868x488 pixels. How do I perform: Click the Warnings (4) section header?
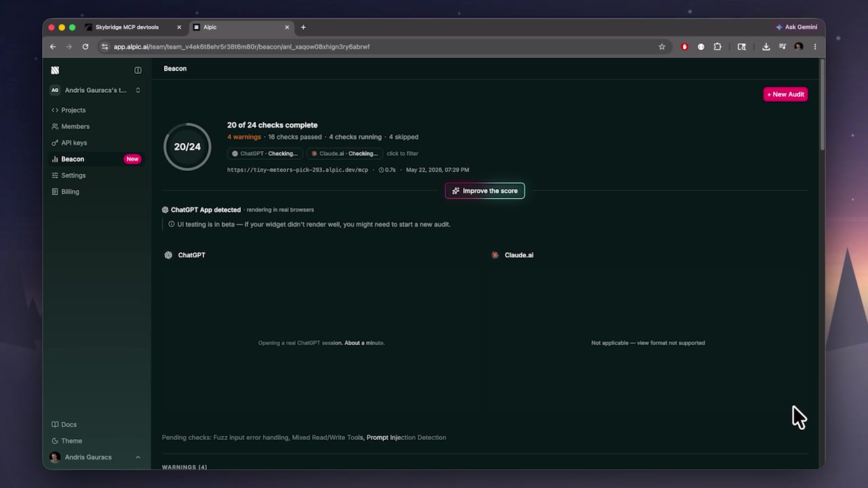coord(184,467)
